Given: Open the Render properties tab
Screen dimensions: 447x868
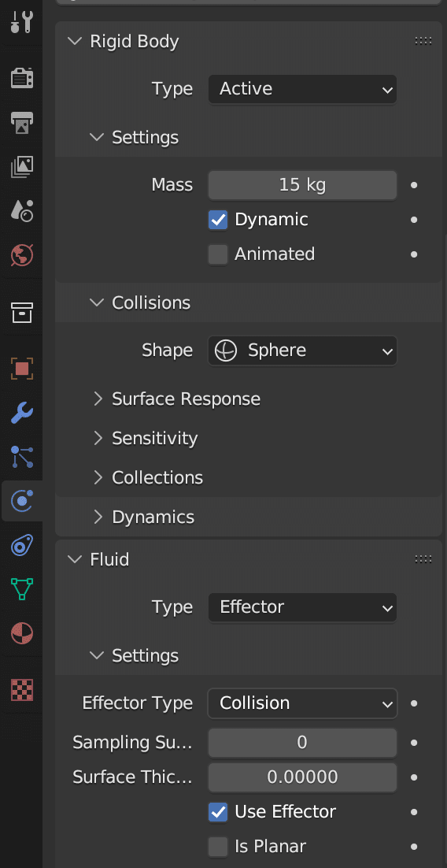Looking at the screenshot, I should pos(22,78).
